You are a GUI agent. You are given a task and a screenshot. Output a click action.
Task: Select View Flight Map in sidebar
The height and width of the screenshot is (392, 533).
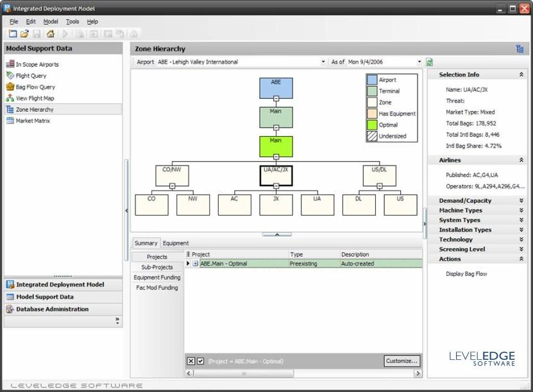click(x=35, y=98)
